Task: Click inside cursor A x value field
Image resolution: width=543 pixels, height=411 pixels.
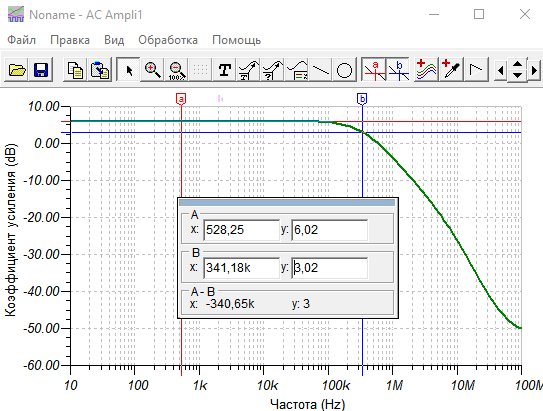Action: 241,230
